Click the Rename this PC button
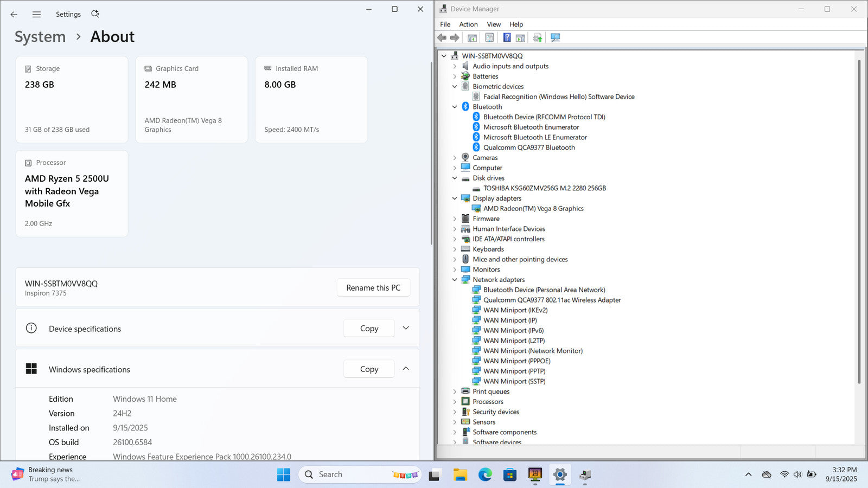The width and height of the screenshot is (868, 488). click(x=373, y=288)
